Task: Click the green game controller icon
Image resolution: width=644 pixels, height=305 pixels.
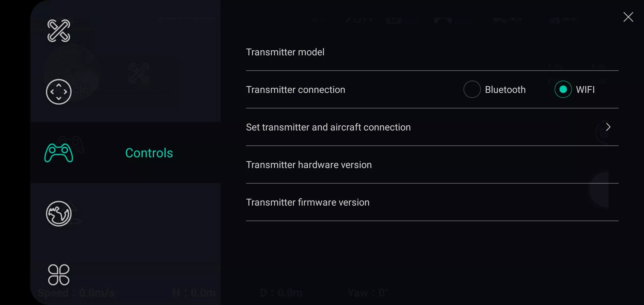Action: tap(58, 153)
